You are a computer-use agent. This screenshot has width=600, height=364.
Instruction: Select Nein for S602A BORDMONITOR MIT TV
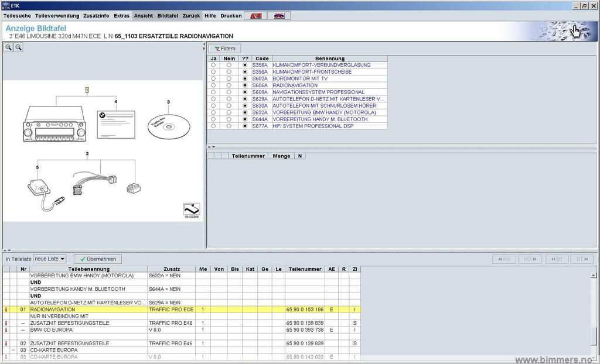click(x=229, y=78)
